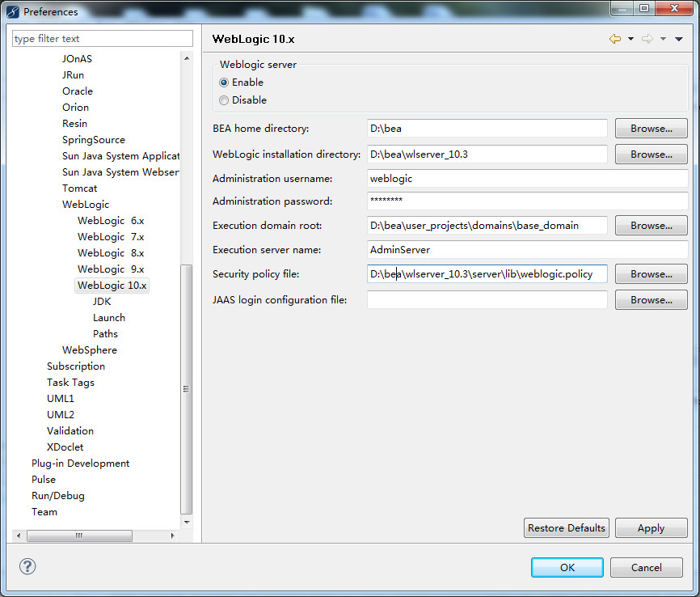This screenshot has height=597, width=700.
Task: Click the Apply button
Action: (651, 527)
